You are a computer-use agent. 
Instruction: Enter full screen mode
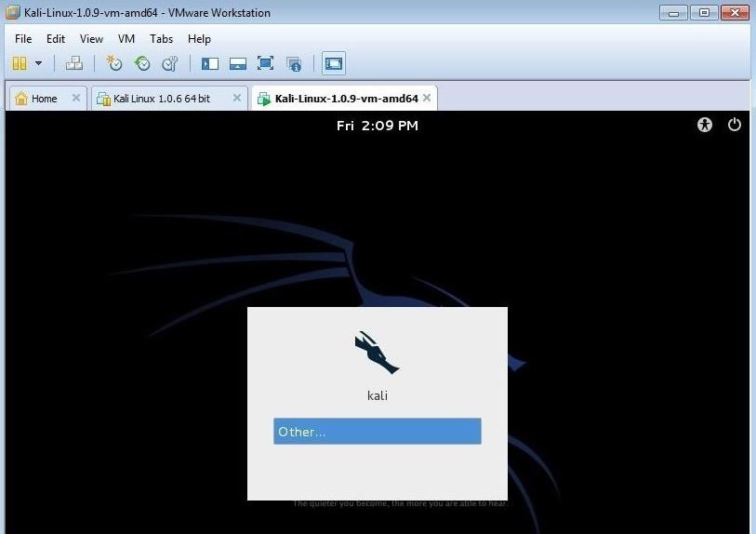(265, 63)
